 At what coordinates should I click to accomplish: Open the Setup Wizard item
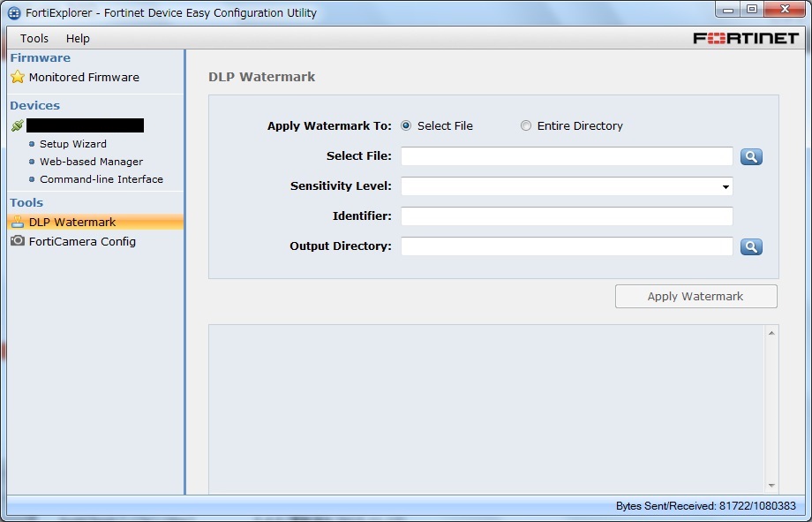point(72,144)
